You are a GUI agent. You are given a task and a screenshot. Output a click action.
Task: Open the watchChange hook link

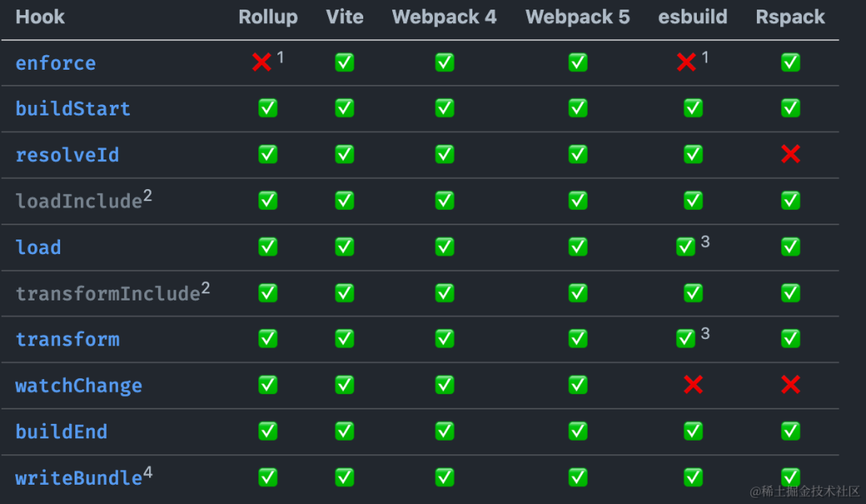(x=79, y=386)
